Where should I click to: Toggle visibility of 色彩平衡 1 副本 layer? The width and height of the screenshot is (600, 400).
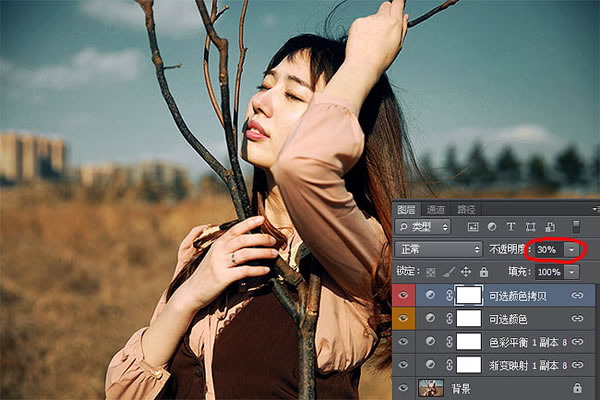click(405, 342)
